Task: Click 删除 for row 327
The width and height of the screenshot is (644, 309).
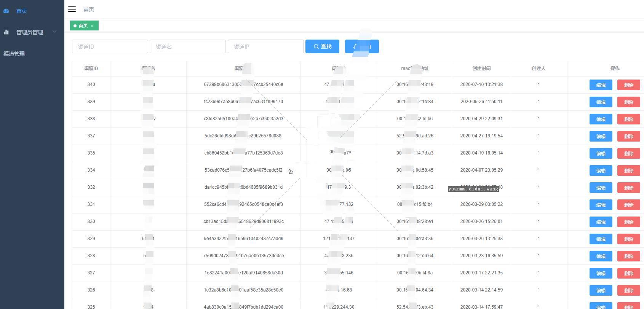Action: 629,273
